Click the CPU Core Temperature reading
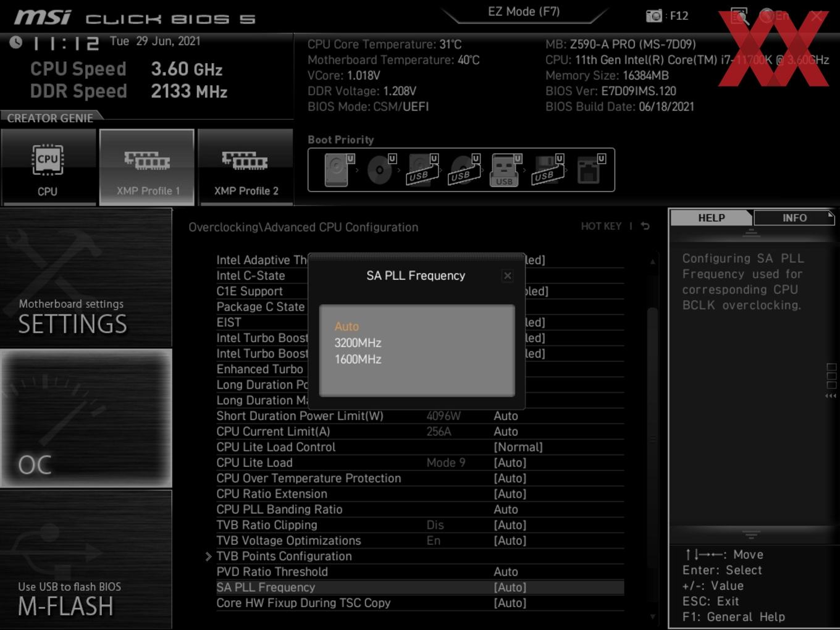 (385, 44)
